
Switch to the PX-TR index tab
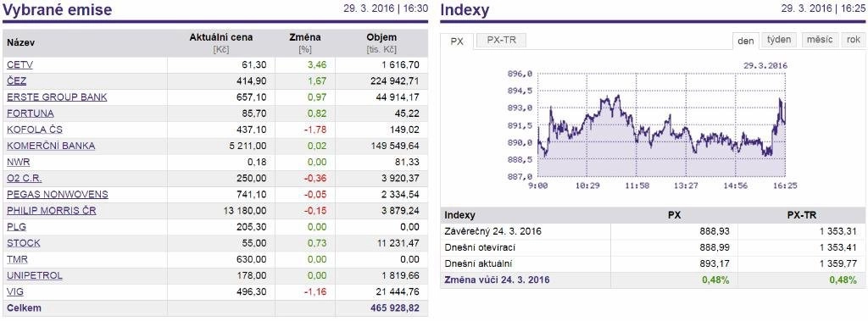(500, 41)
